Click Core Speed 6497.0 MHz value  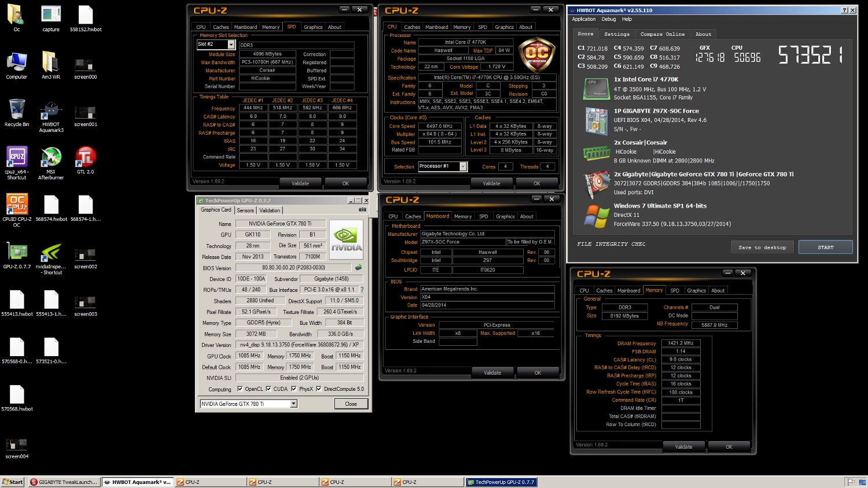(x=440, y=126)
